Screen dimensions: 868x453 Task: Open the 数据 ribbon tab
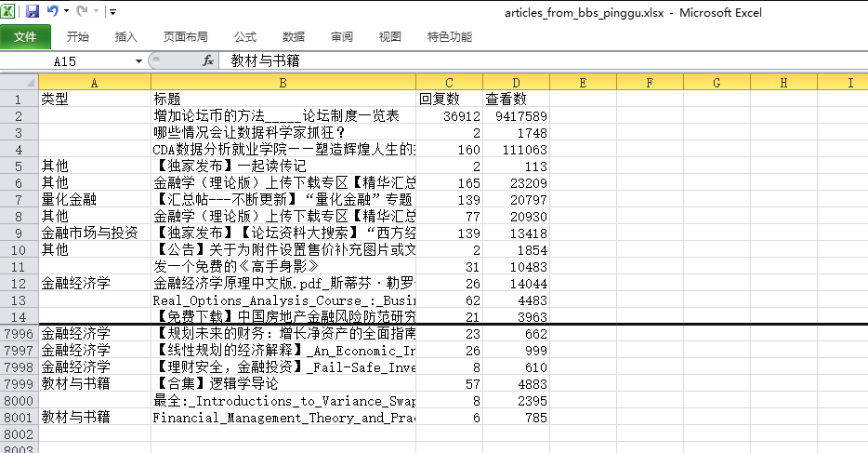[x=294, y=37]
